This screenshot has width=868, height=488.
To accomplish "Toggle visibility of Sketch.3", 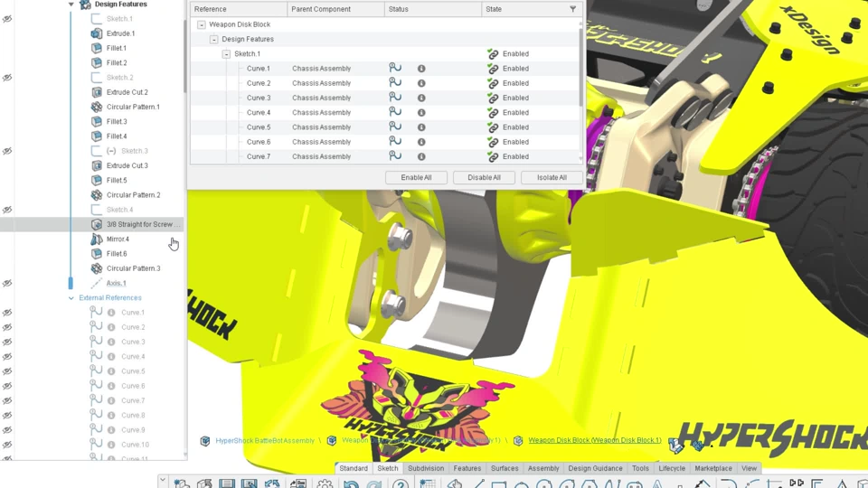I will pos(7,151).
